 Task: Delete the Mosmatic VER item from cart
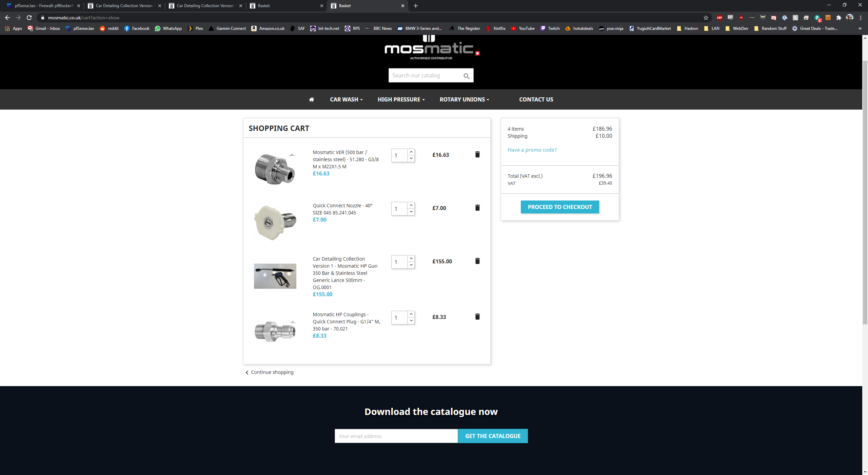[477, 155]
